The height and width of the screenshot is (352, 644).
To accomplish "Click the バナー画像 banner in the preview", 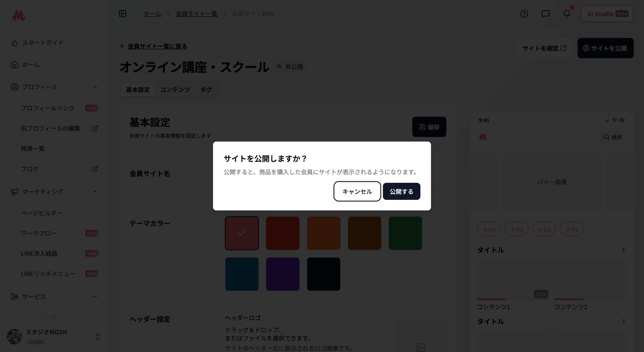I will tap(552, 182).
